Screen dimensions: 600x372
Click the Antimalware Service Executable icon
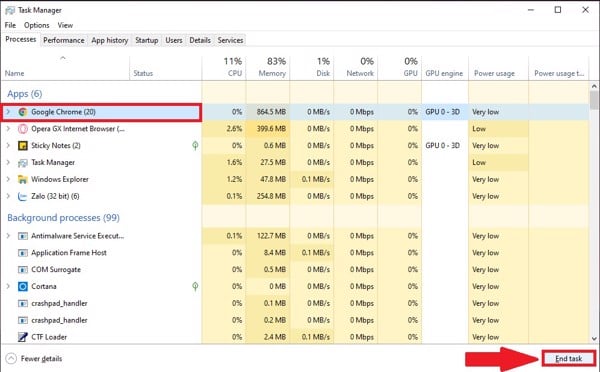[23, 236]
